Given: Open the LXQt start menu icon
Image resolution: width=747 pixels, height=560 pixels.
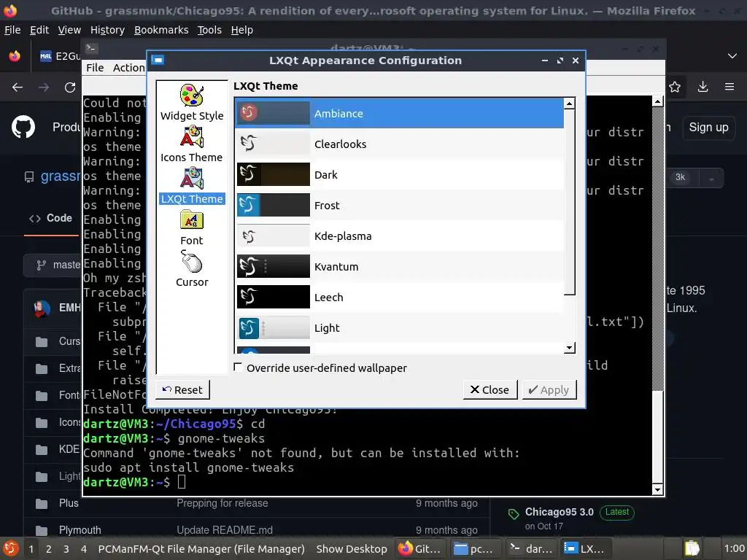Looking at the screenshot, I should point(10,548).
